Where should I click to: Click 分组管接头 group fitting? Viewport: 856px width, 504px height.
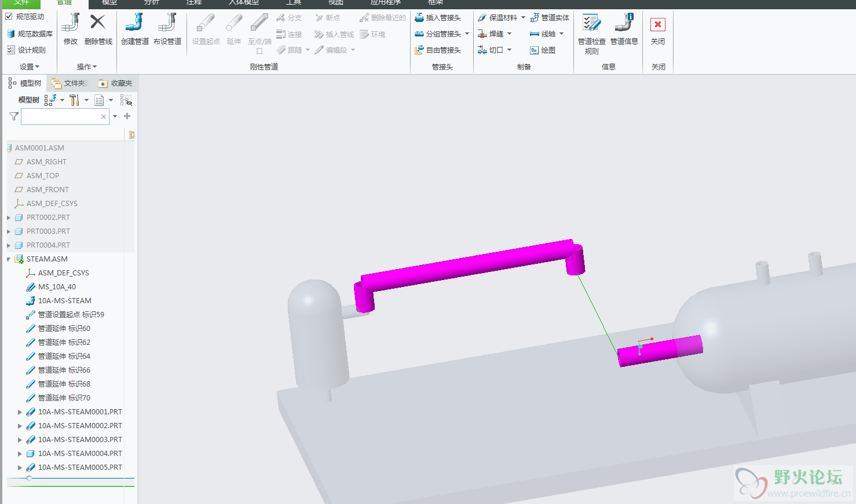438,34
